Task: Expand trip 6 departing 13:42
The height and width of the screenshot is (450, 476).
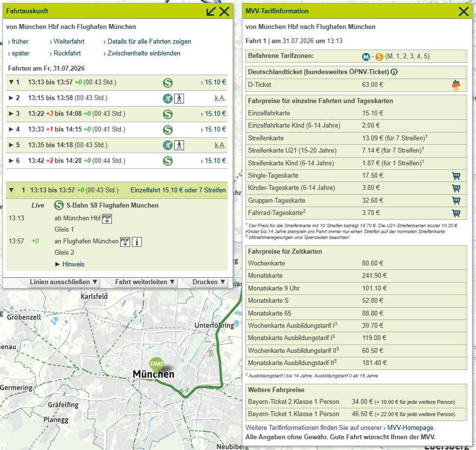Action: click(11, 161)
